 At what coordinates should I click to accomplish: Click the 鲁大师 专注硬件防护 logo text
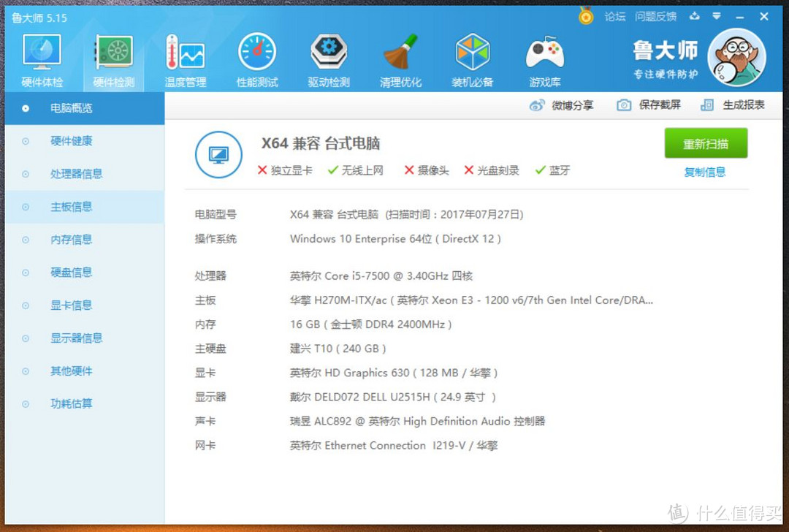pyautogui.click(x=666, y=60)
